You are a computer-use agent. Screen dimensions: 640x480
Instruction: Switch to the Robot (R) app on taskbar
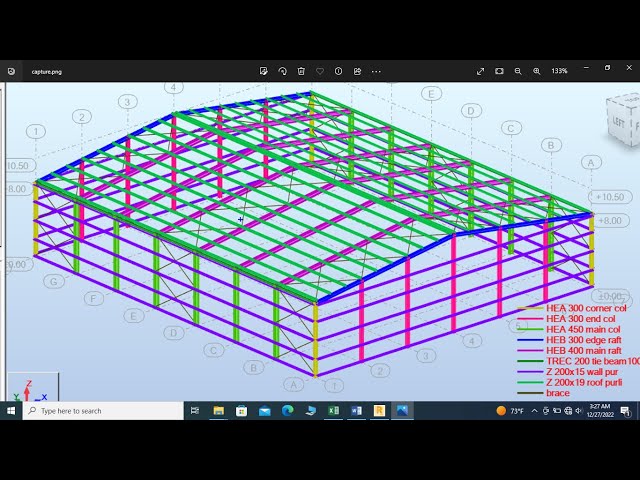coord(379,411)
